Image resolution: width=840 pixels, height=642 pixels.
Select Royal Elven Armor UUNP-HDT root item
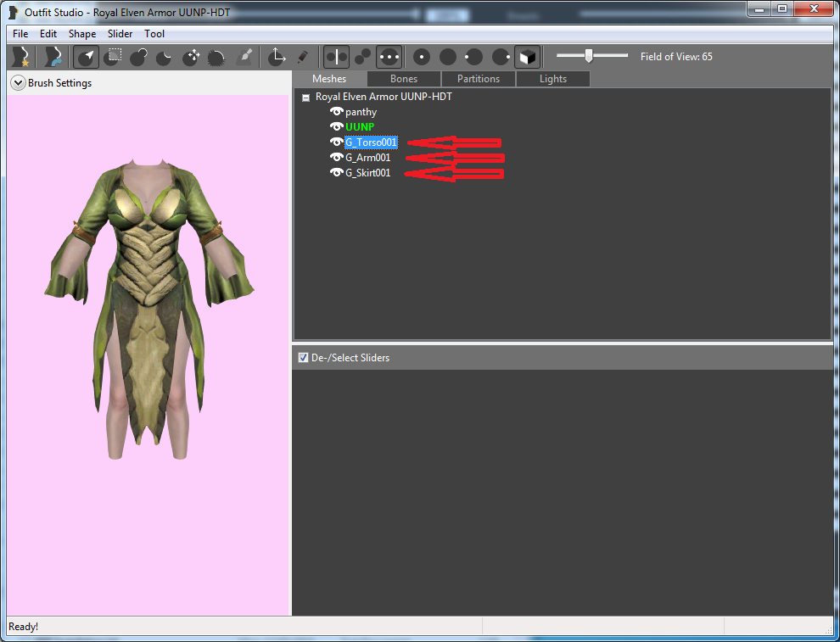coord(384,97)
